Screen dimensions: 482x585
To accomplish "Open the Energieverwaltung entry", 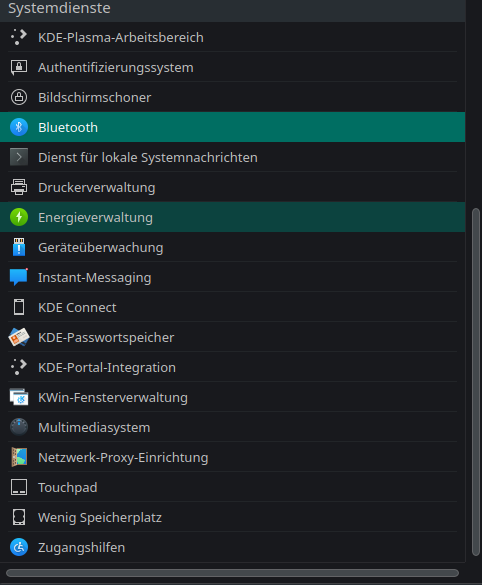I will pyautogui.click(x=232, y=217).
